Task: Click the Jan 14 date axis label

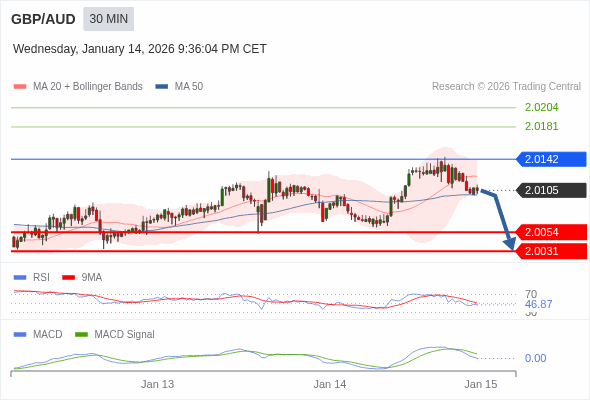Action: click(330, 384)
